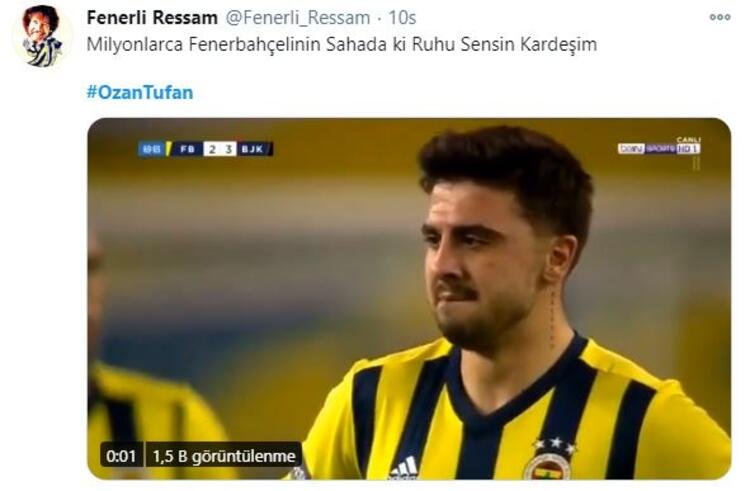Viewport: 750px width, 491px height.
Task: Click the beIN Sports HD 1 channel logo
Action: 659,149
